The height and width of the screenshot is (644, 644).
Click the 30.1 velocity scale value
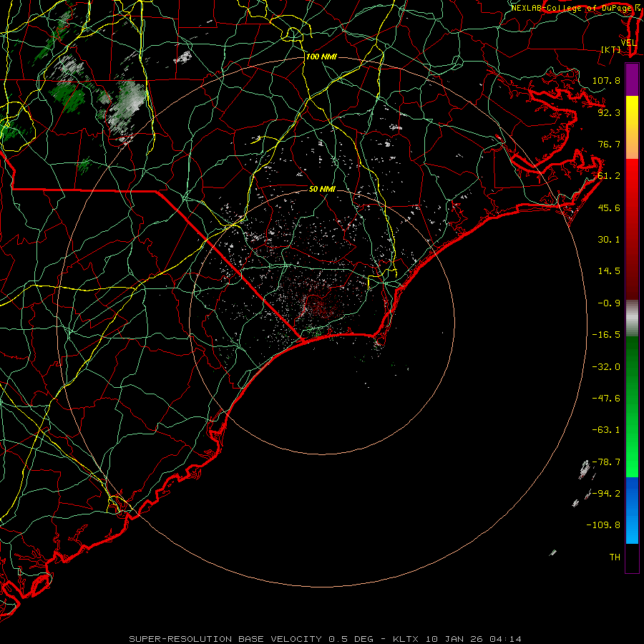tap(609, 239)
